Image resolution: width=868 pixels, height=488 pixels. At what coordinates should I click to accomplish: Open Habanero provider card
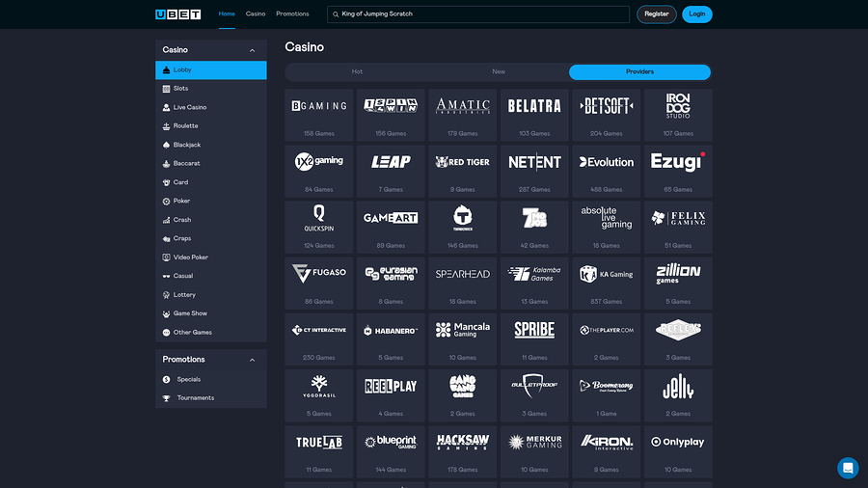tap(391, 339)
